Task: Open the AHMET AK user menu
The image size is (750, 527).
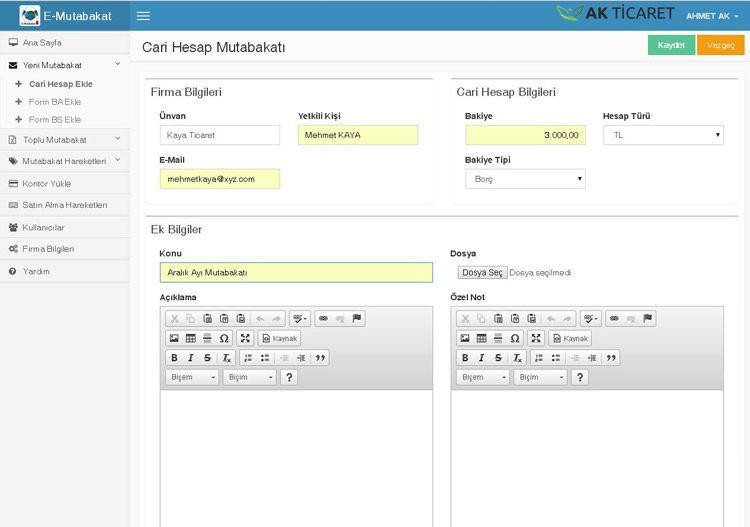Action: pyautogui.click(x=712, y=16)
